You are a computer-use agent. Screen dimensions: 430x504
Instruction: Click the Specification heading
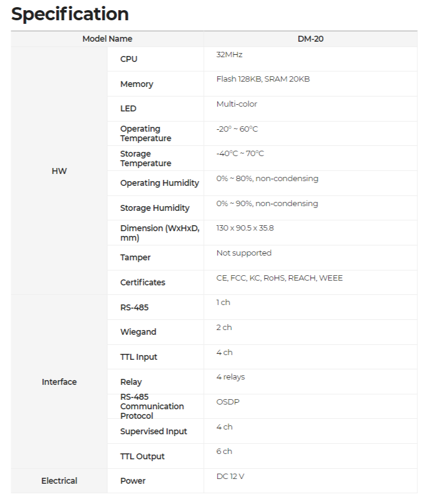(x=70, y=14)
